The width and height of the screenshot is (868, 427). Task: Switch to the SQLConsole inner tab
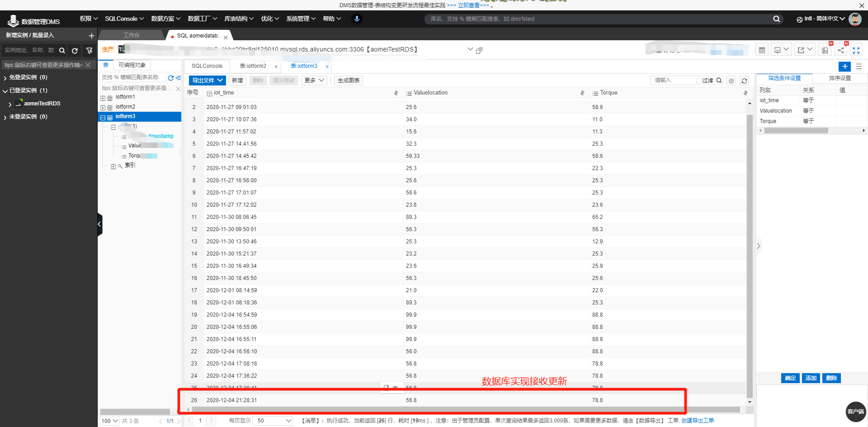coord(207,66)
